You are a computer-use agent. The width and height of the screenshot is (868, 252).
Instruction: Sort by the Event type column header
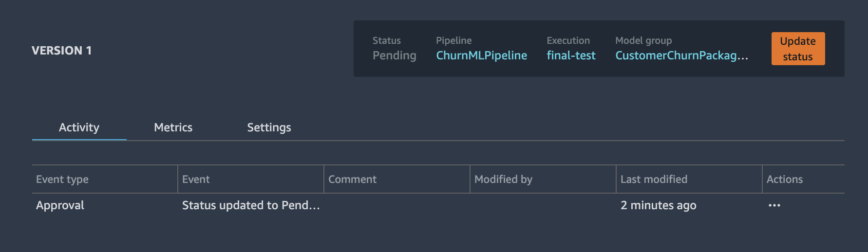(62, 179)
